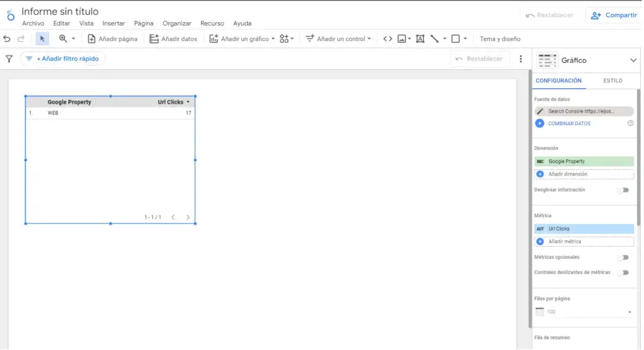Image resolution: width=644 pixels, height=350 pixels.
Task: Switch to the CONFIGURACIÓN tab
Action: (x=558, y=81)
